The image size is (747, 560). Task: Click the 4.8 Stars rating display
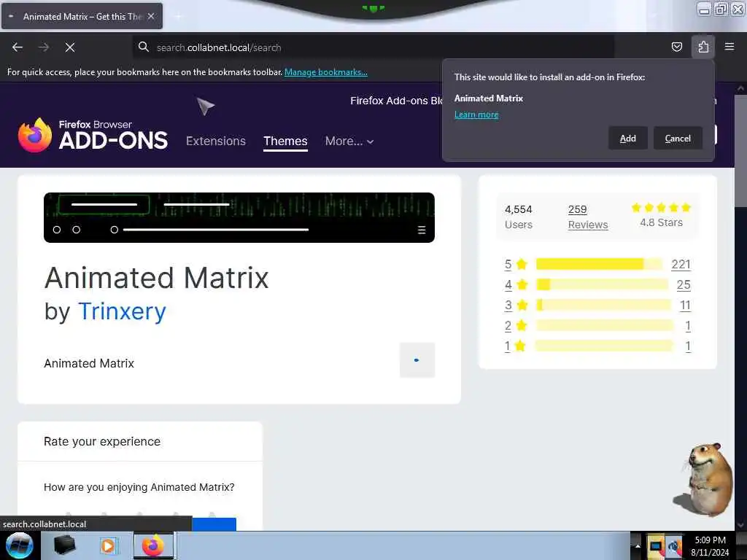click(x=661, y=215)
